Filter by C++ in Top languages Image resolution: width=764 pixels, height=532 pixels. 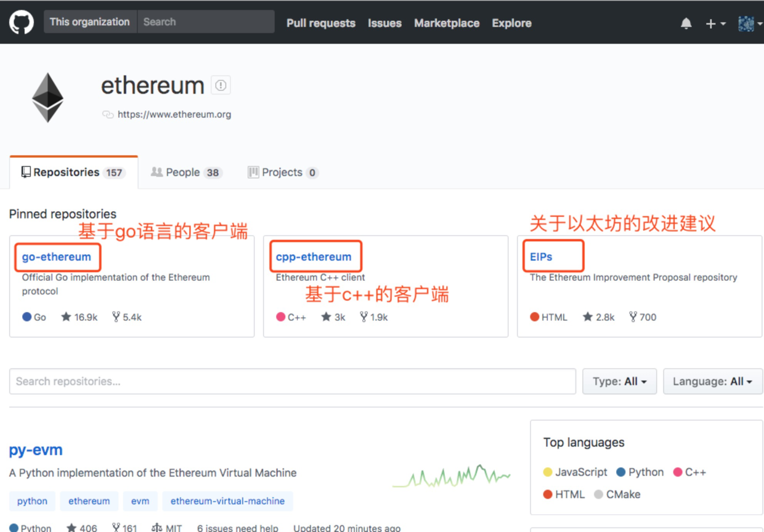[689, 472]
